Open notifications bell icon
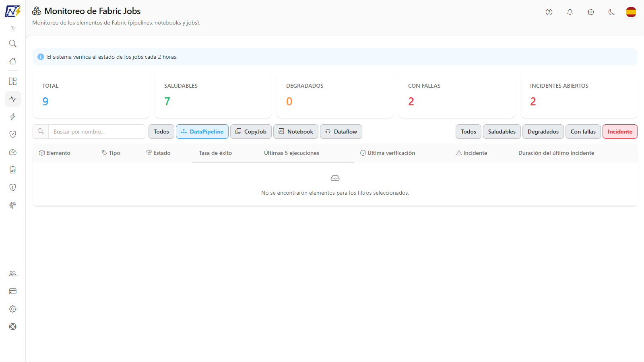Image resolution: width=644 pixels, height=362 pixels. 570,12
